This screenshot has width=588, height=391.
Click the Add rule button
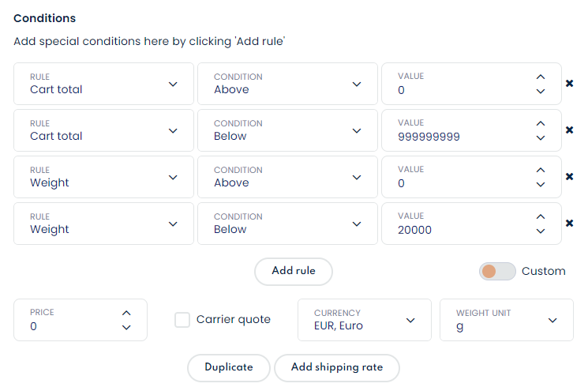click(x=294, y=271)
